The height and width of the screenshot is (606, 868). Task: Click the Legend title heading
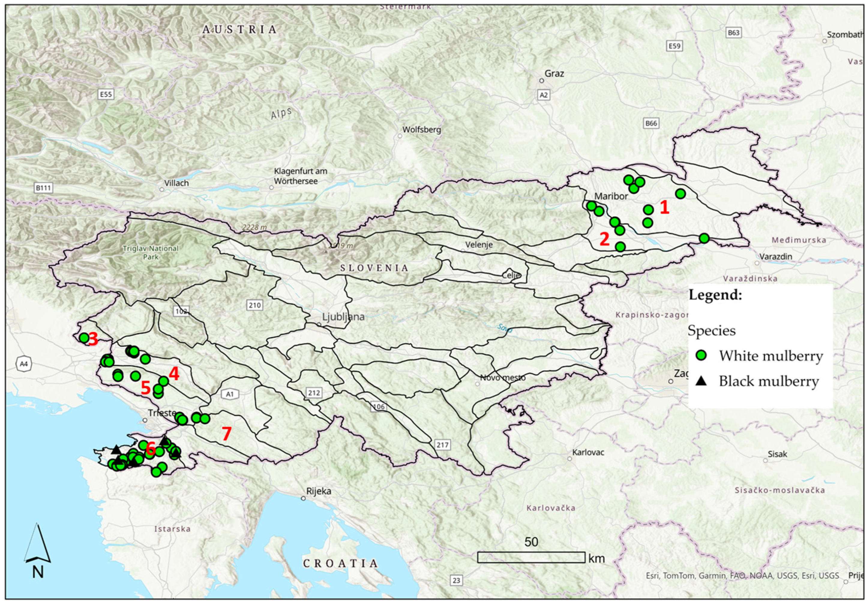coord(715,295)
